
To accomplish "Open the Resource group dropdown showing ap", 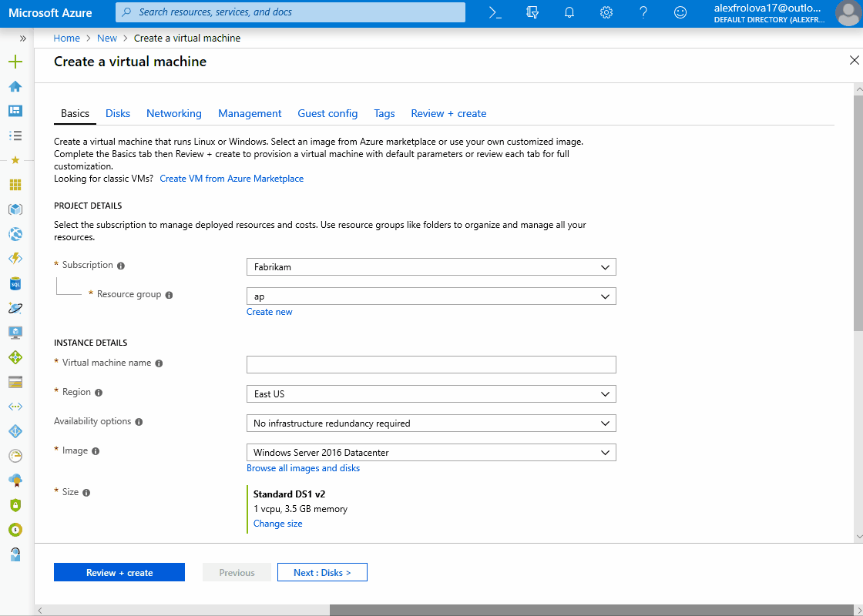I will pyautogui.click(x=431, y=296).
